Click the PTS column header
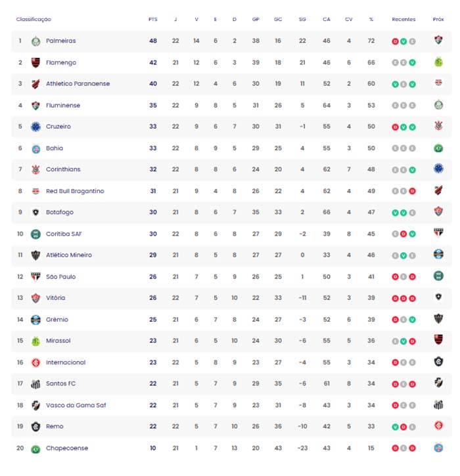460x476 pixels. [x=153, y=20]
